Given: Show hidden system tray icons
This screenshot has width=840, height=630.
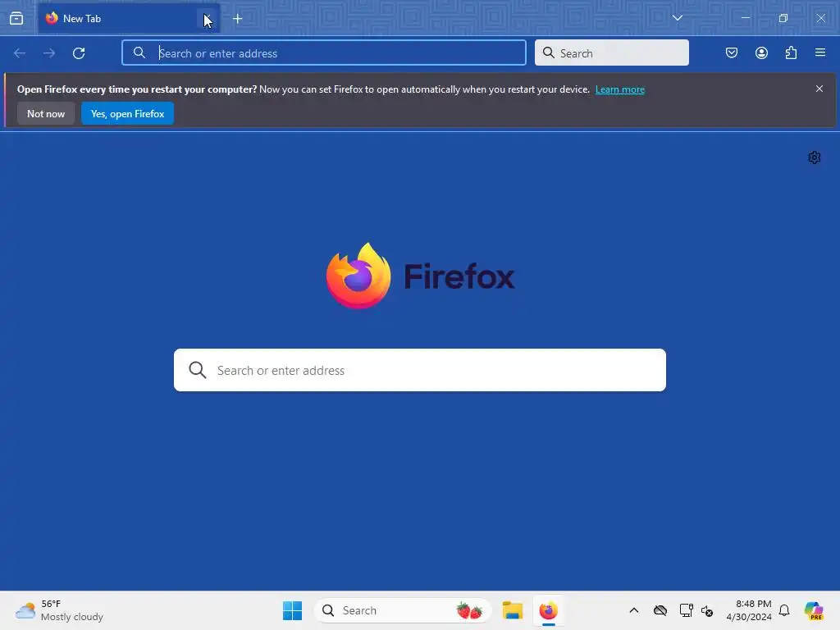Looking at the screenshot, I should [634, 610].
